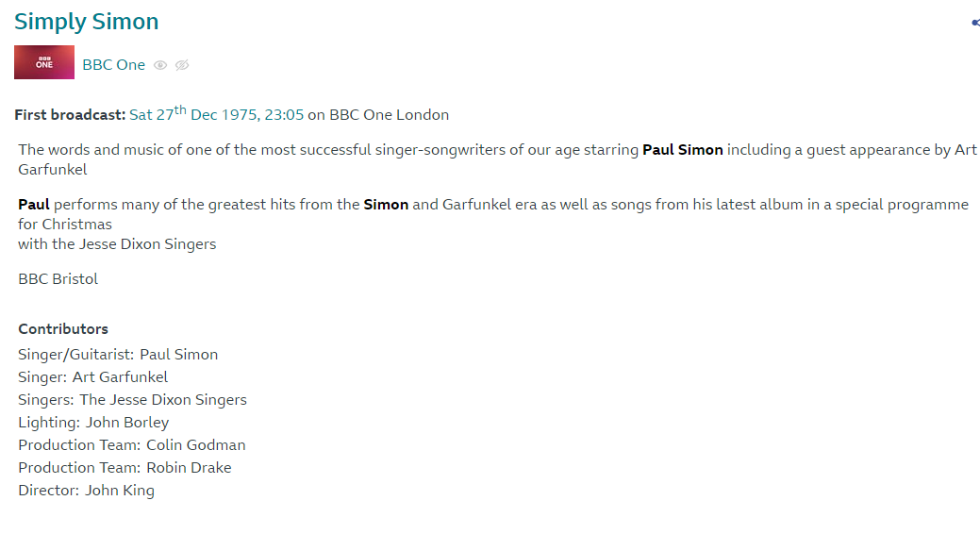
Task: Click the crossed-out eye icon
Action: click(x=182, y=65)
